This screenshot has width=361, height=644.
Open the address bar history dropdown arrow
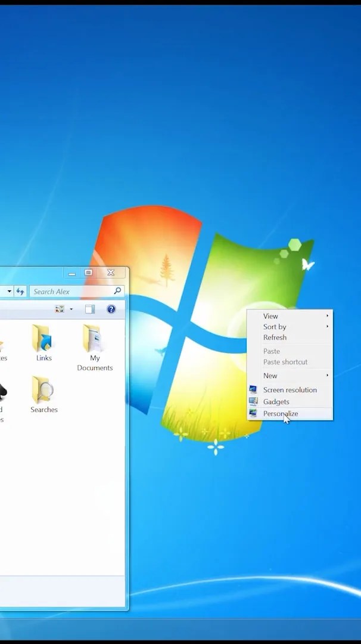pos(9,292)
